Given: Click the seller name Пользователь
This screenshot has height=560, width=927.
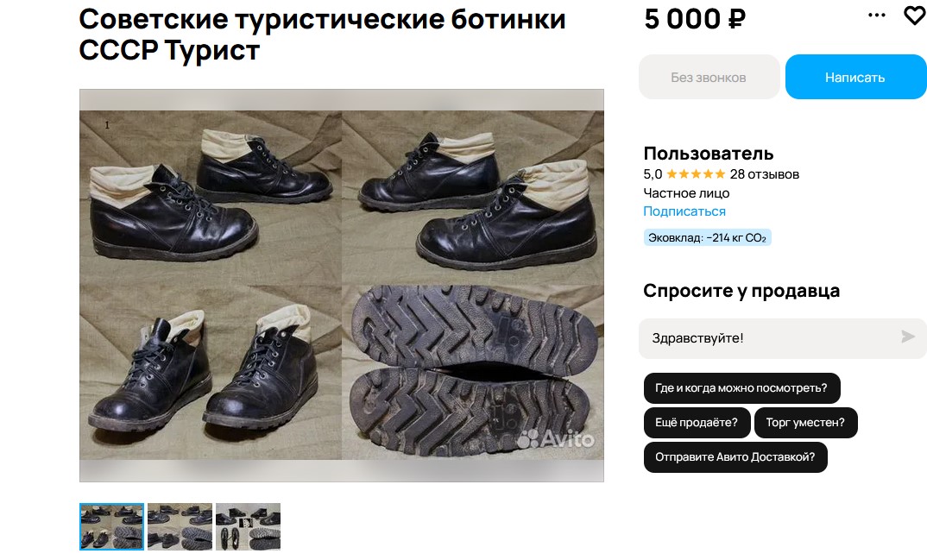Looking at the screenshot, I should 709,154.
